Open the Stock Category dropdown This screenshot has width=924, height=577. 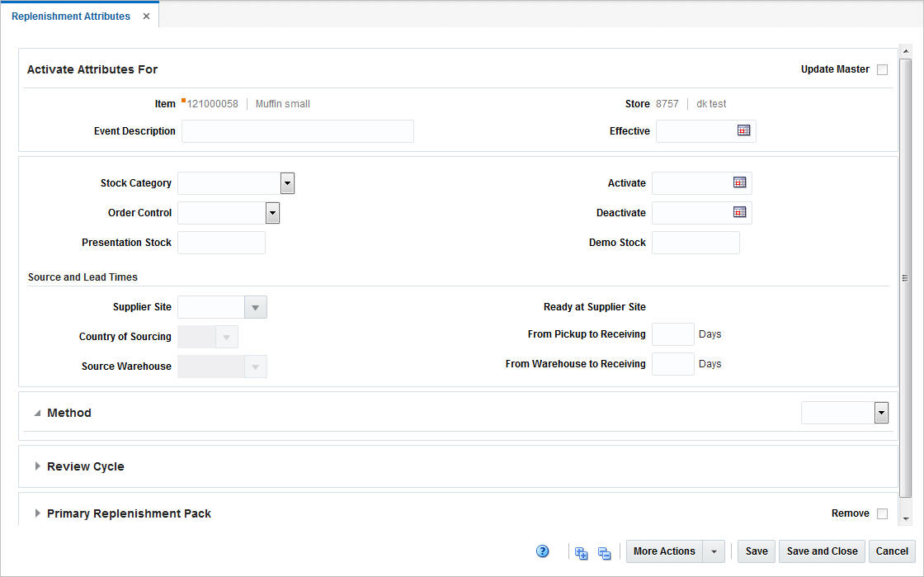click(286, 182)
